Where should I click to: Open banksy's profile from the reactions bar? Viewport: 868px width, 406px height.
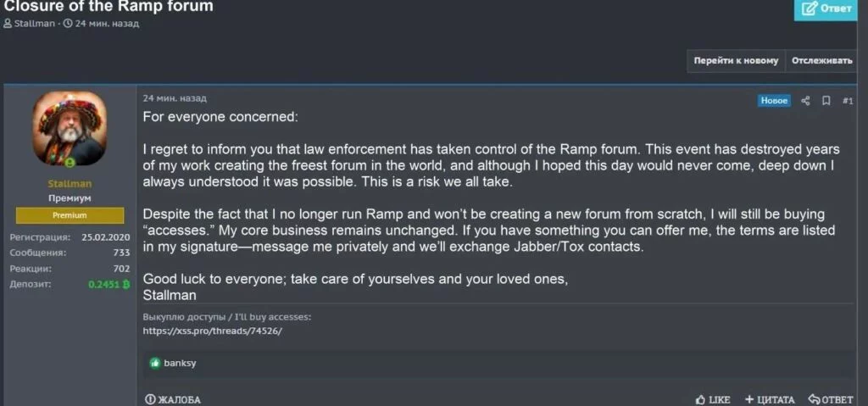(x=180, y=363)
